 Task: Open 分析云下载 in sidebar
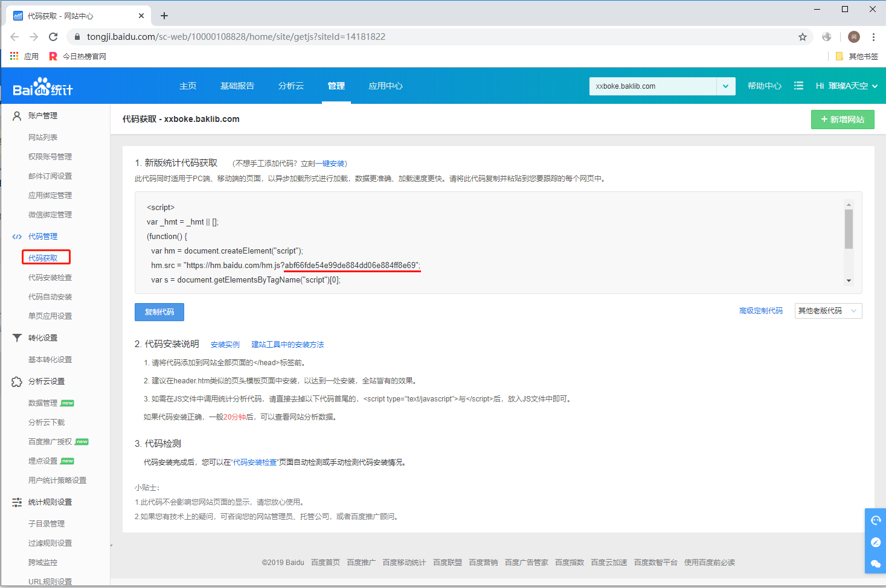[47, 423]
